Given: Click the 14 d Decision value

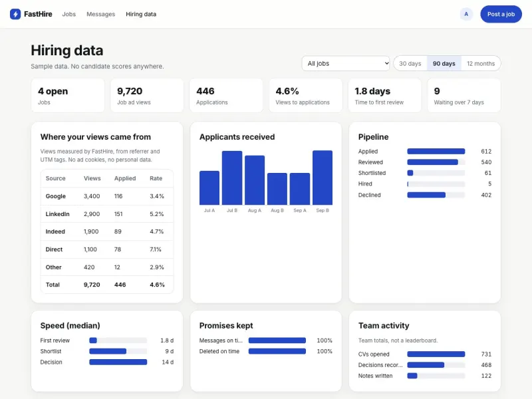Looking at the screenshot, I should (x=168, y=362).
